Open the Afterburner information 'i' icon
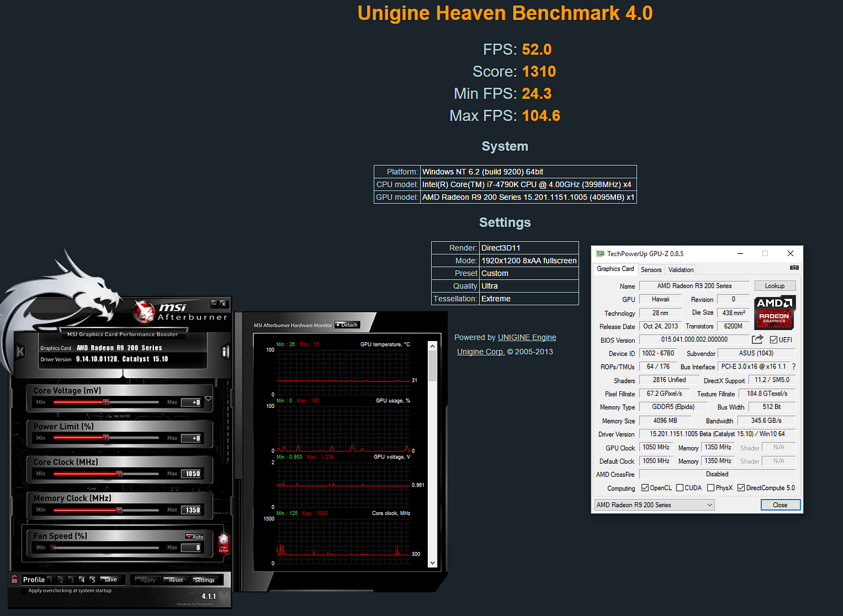The width and height of the screenshot is (843, 616). tap(225, 352)
